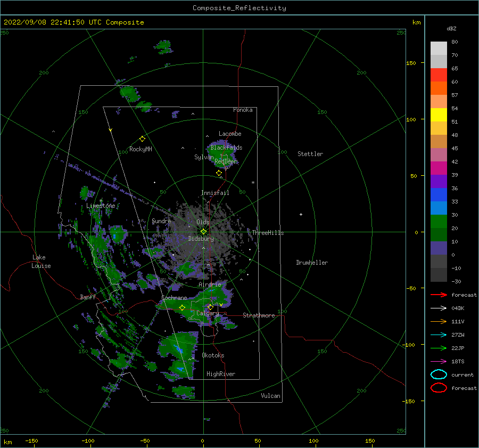479x448 pixels.
Task: Click the yellow diamond marker below Cochrane
Action: pyautogui.click(x=182, y=308)
